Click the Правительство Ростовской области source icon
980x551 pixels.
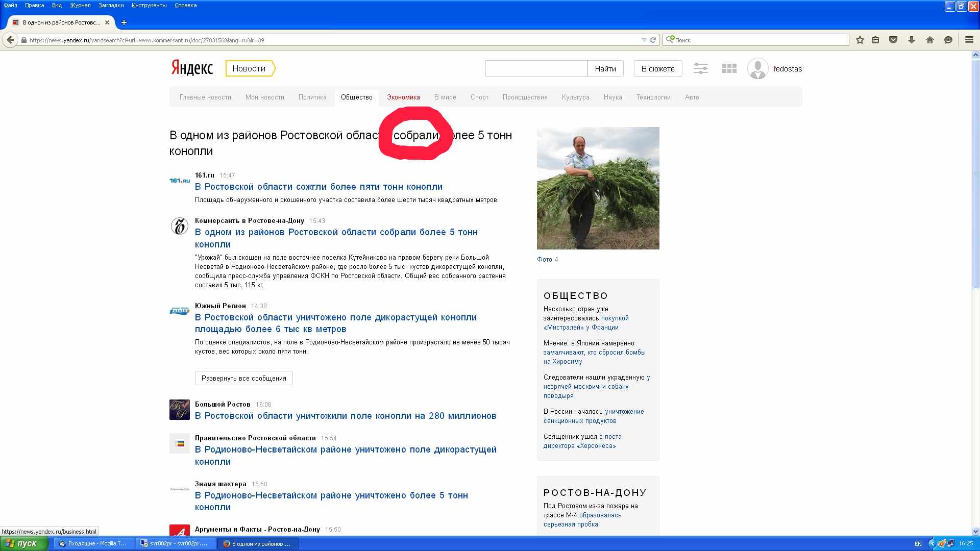(x=180, y=443)
